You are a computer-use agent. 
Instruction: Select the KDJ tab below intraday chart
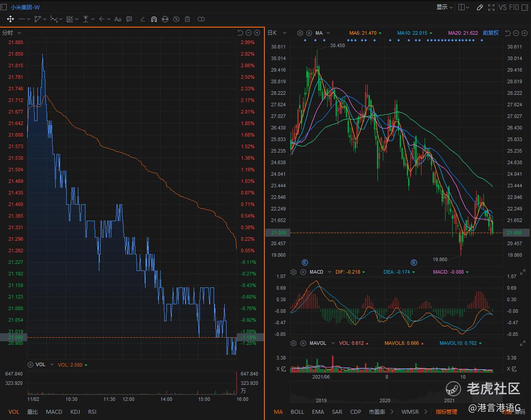75,412
